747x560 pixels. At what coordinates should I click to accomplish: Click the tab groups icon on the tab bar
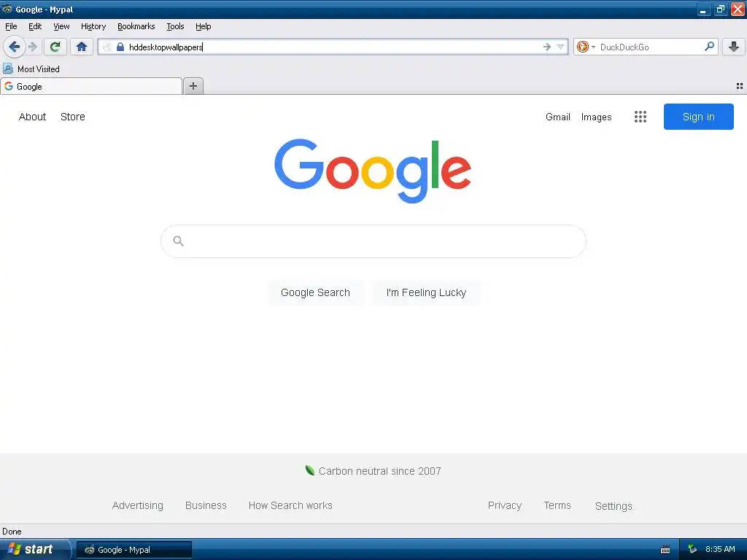[740, 86]
